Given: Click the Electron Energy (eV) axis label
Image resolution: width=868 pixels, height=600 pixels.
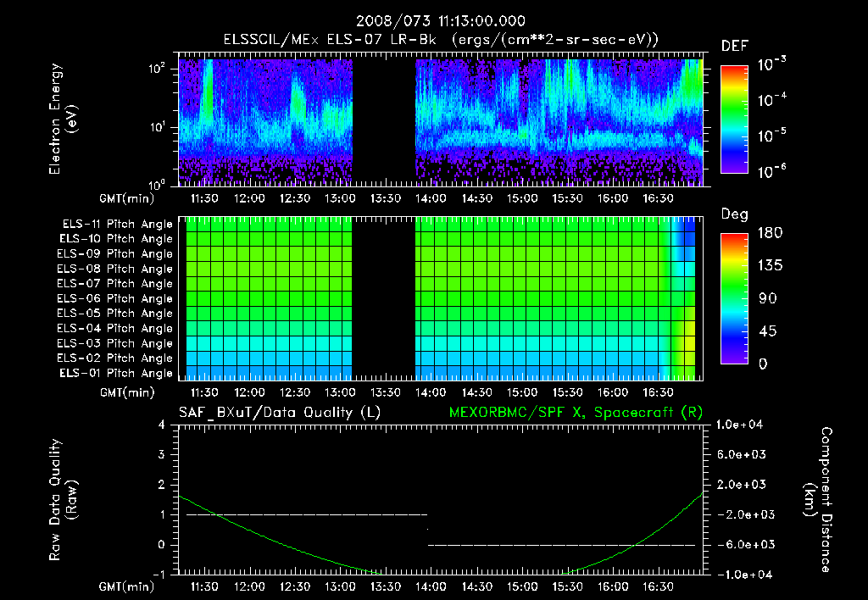Looking at the screenshot, I should point(63,119).
